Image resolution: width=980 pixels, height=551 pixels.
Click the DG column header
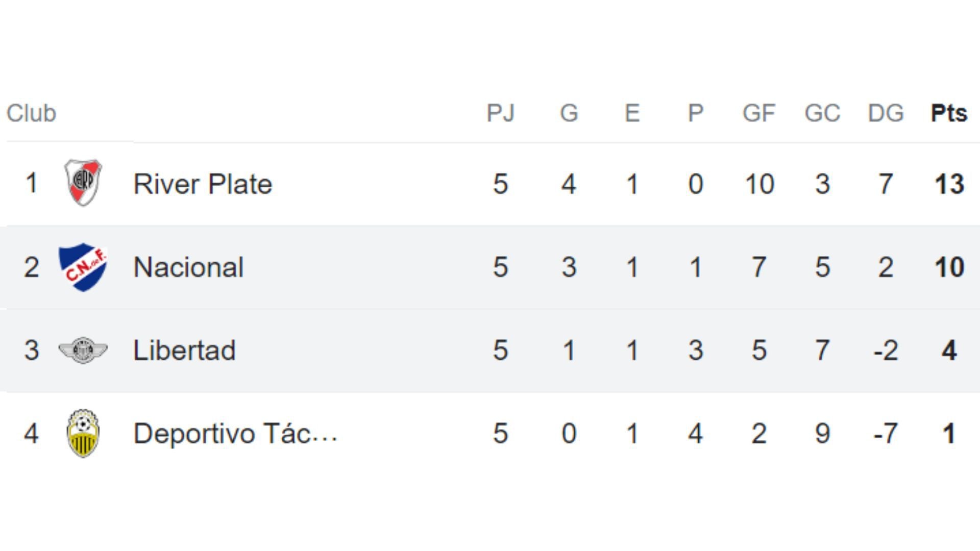point(886,113)
